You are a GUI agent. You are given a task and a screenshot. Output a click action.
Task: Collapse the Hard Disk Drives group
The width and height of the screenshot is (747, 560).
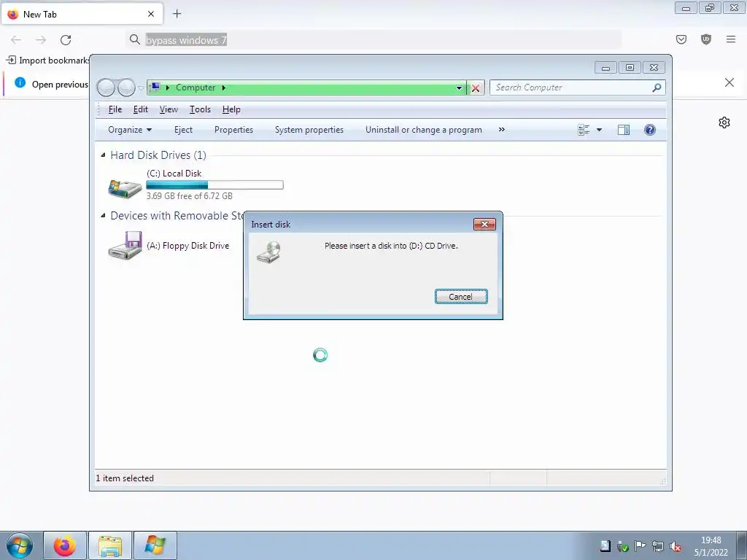point(104,155)
